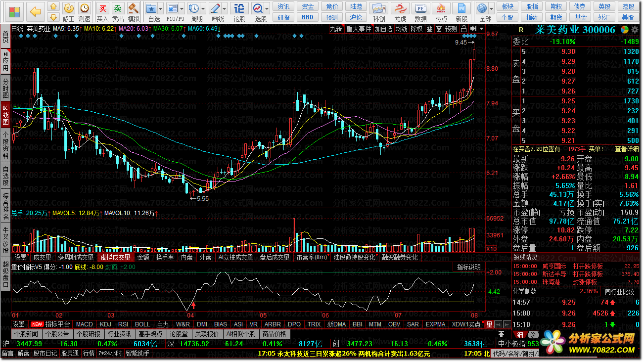Open the colorful four-square system menu icon
Image resolution: width=644 pixels, height=362 pixels.
[x=15, y=11]
